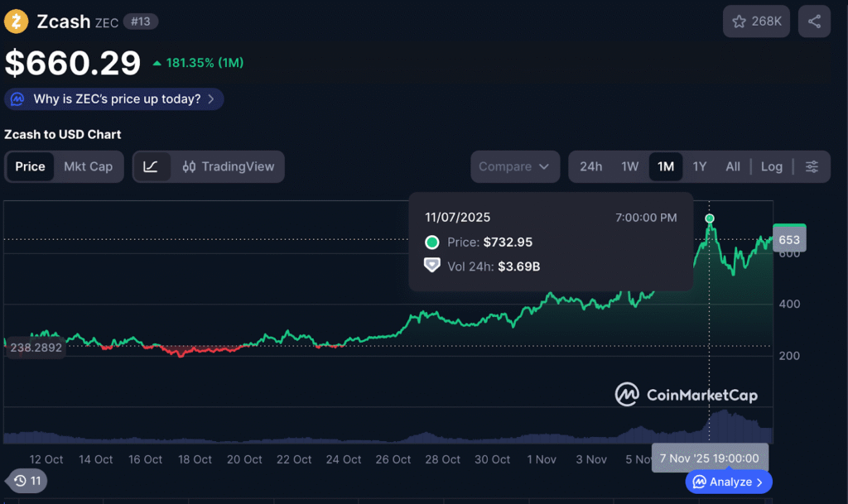
Task: Select the 1Y time range
Action: (699, 166)
